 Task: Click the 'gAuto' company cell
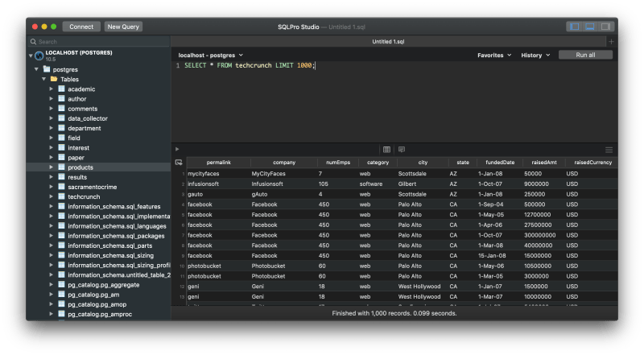[259, 194]
